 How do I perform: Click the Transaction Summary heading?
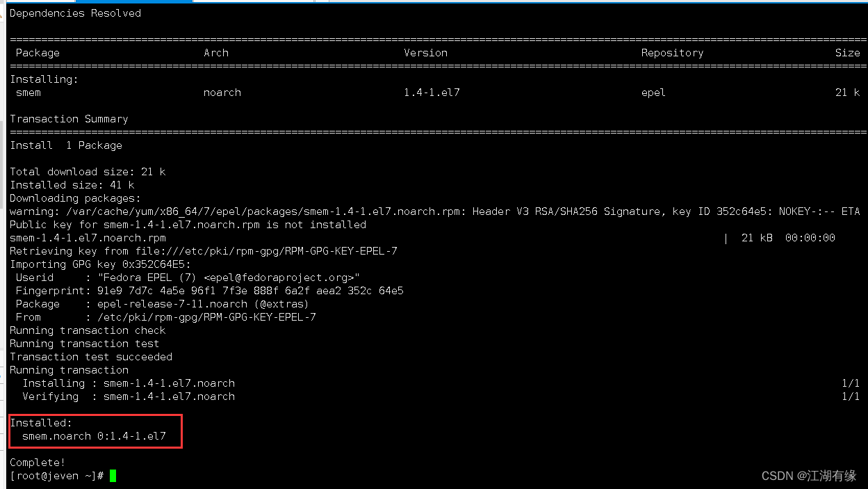[x=69, y=119]
